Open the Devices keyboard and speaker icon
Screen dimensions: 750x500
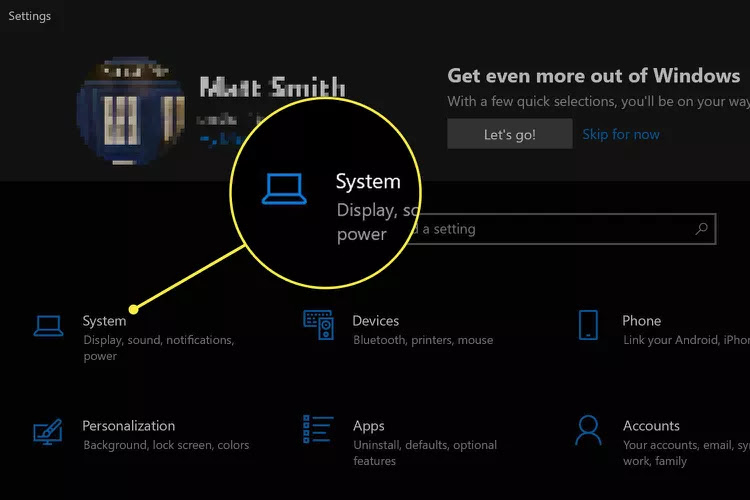(319, 324)
